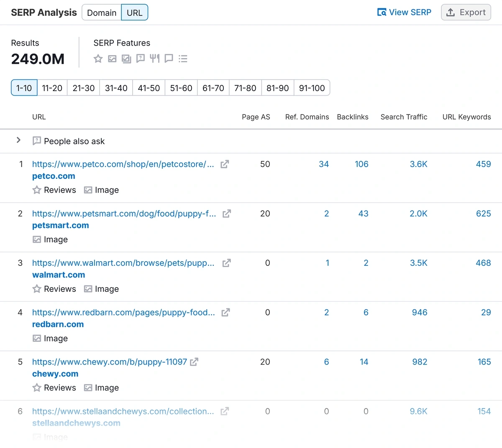Screen dimensions: 502x448
Task: Click Backlinks value 43 for petsmart.com
Action: [x=364, y=214]
